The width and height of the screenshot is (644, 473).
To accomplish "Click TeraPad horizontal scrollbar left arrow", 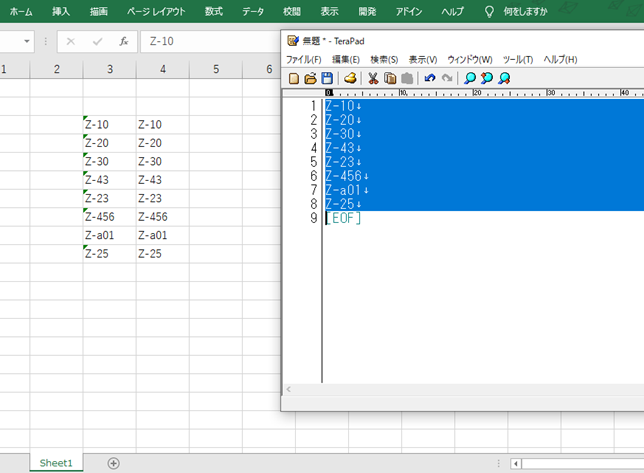I will pos(289,389).
